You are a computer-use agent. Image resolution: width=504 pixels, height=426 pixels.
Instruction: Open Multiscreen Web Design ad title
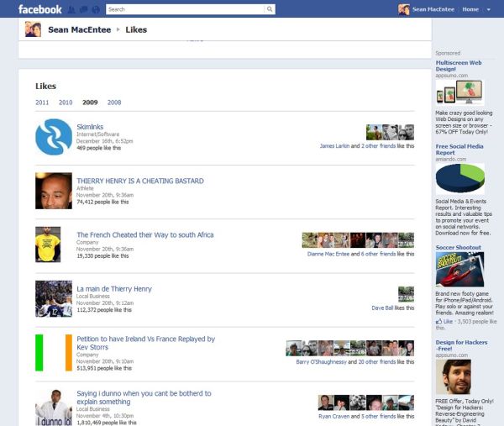pyautogui.click(x=459, y=66)
